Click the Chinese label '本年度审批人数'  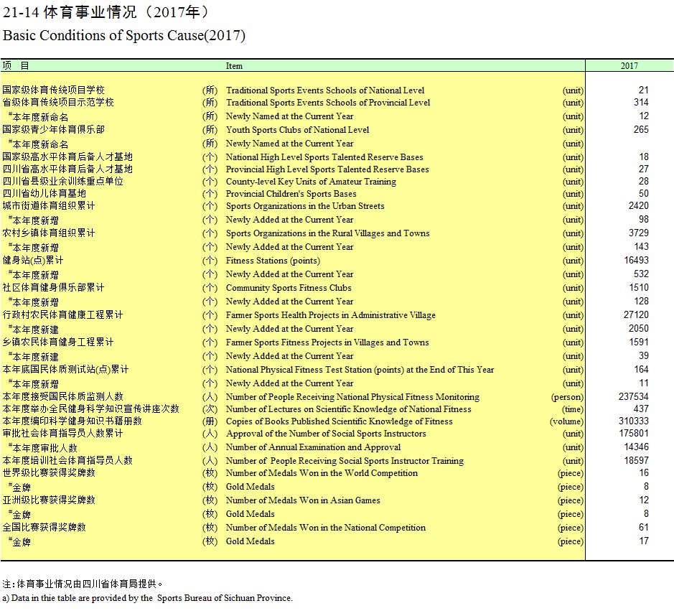coord(43,448)
